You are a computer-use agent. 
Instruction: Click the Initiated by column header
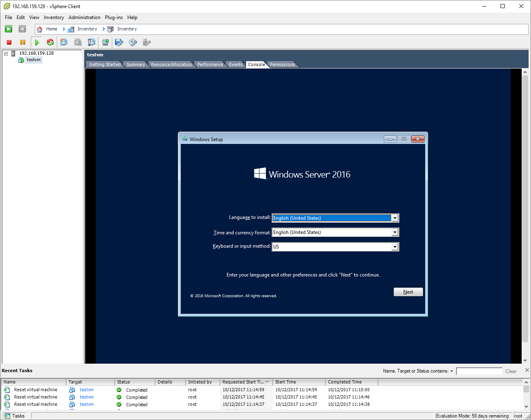203,382
